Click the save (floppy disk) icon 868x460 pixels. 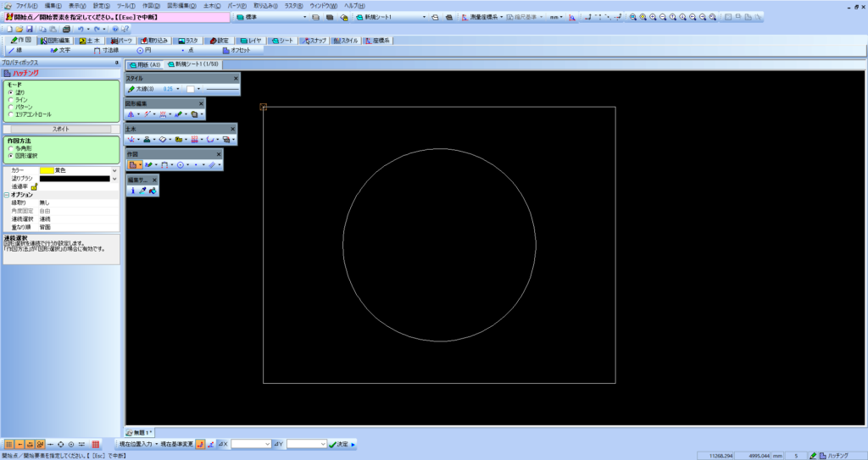pyautogui.click(x=31, y=29)
